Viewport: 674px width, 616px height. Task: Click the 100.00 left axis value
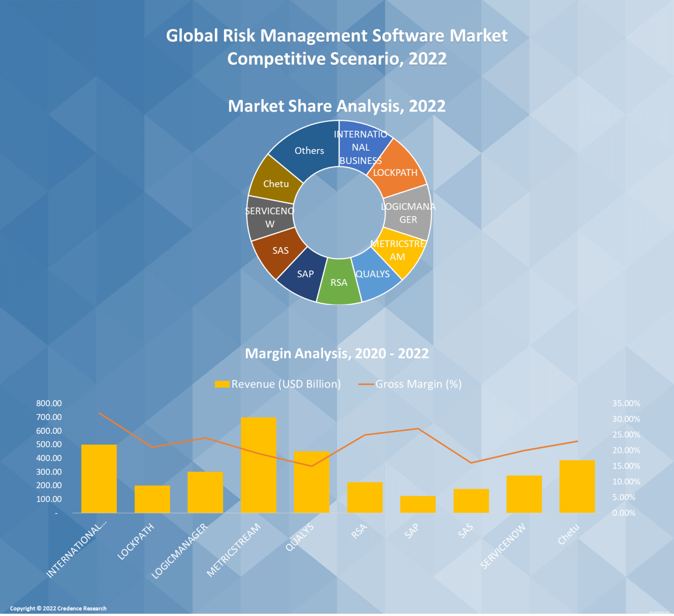click(49, 499)
